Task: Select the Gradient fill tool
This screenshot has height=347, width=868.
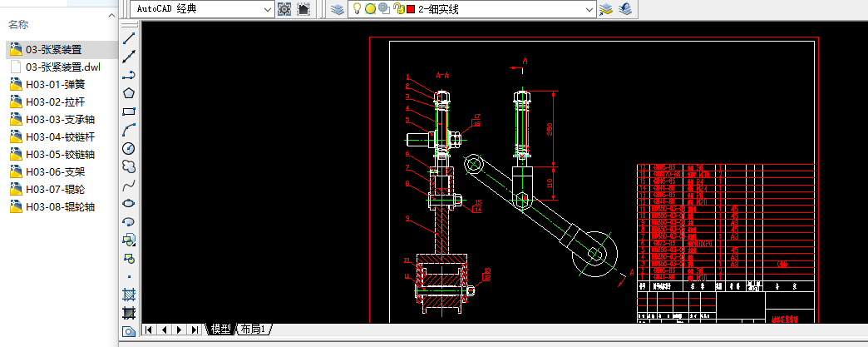Action: (128, 313)
